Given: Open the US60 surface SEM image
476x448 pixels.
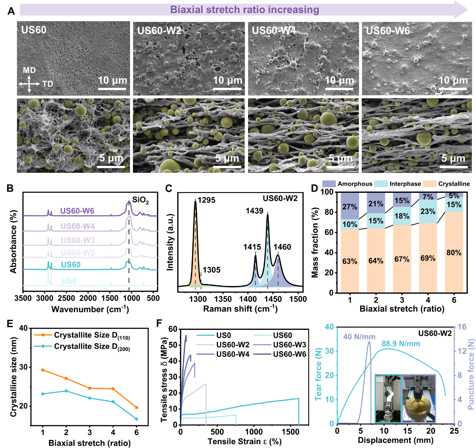Looking at the screenshot, I should coord(73,58).
